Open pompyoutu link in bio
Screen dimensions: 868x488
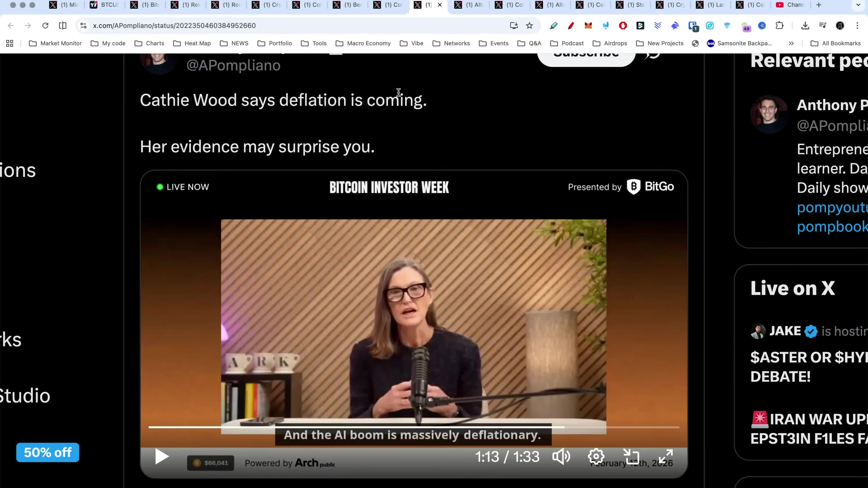(832, 207)
